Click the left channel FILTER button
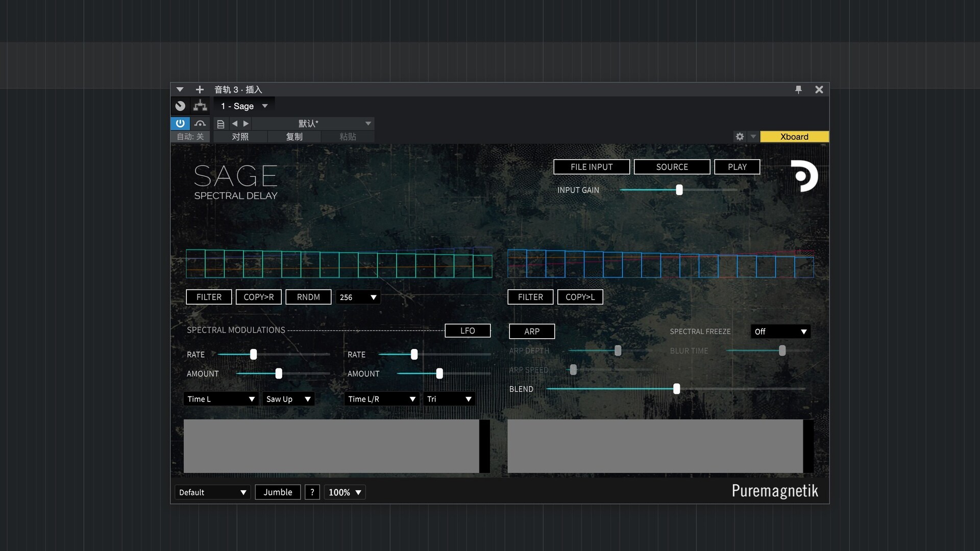The width and height of the screenshot is (980, 551). (209, 297)
